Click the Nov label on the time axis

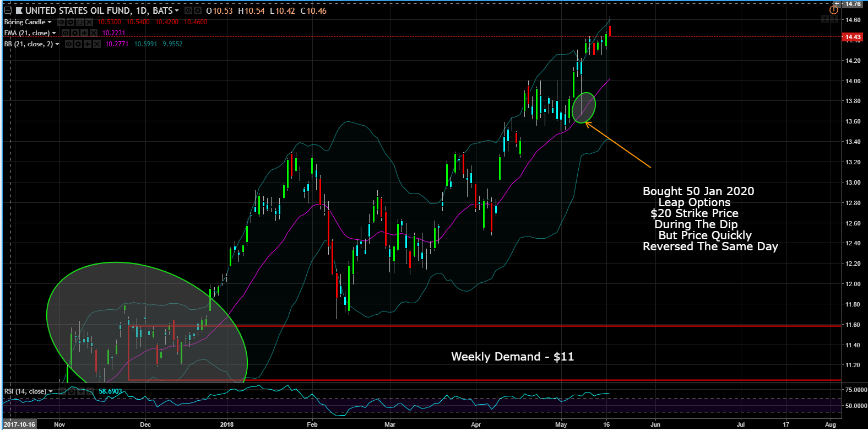(59, 424)
